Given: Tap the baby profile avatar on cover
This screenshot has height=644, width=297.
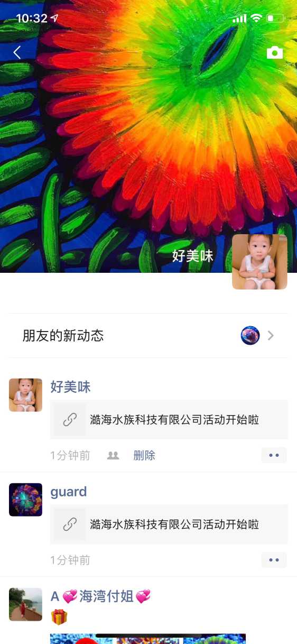Looking at the screenshot, I should (259, 262).
